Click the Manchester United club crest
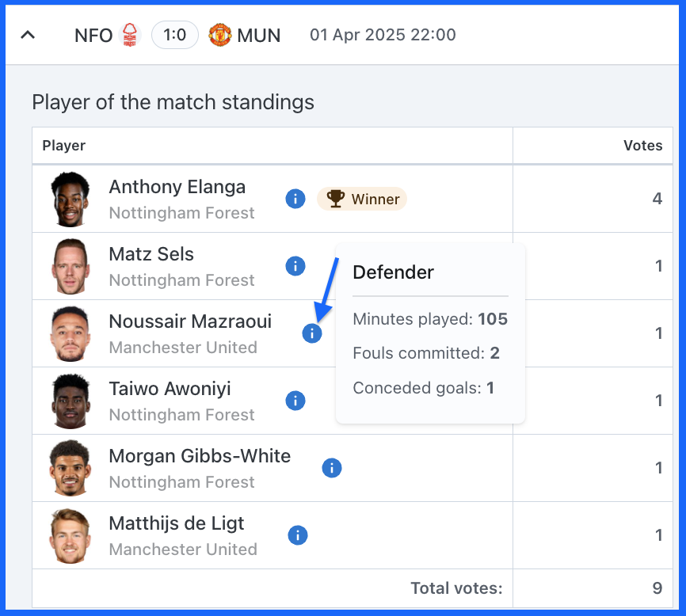The height and width of the screenshot is (616, 686). point(219,35)
